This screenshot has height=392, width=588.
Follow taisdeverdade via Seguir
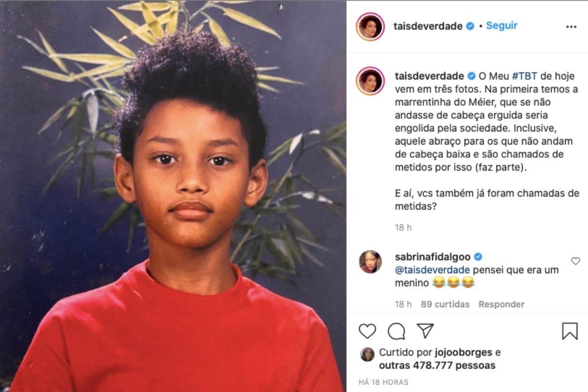click(502, 26)
